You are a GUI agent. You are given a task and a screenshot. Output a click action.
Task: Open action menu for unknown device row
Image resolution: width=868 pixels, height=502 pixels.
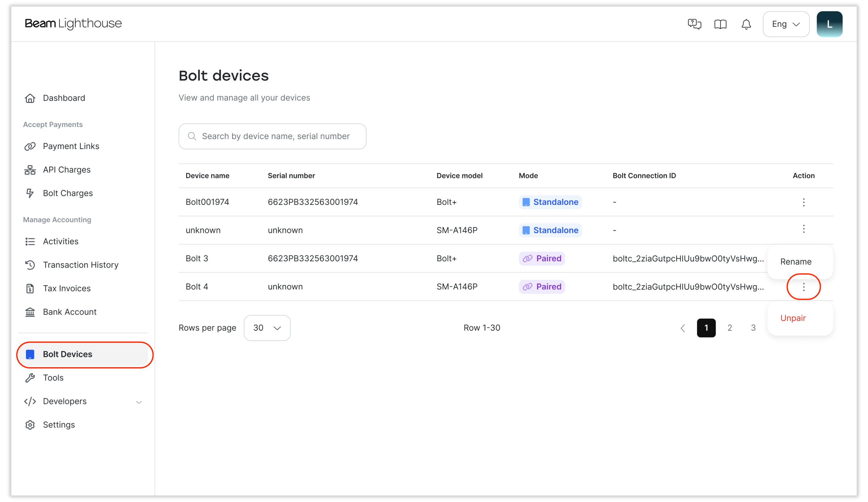pos(804,229)
